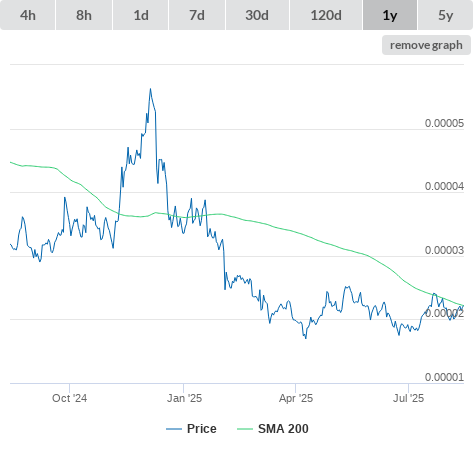View the 5y time range
The image size is (474, 455).
coord(446,15)
